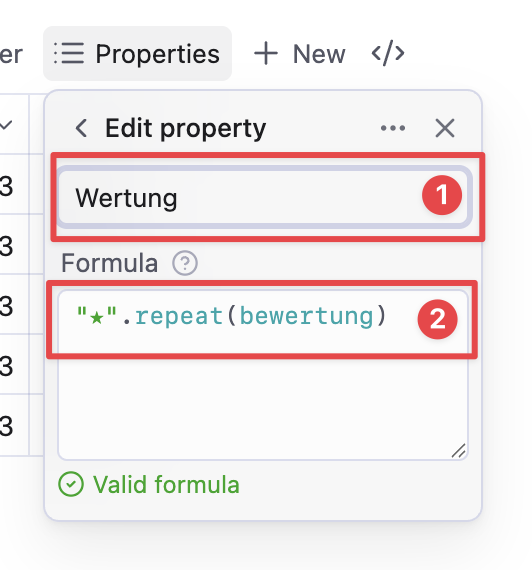Click the red number 2 badge
Image resolution: width=532 pixels, height=570 pixels.
(437, 319)
